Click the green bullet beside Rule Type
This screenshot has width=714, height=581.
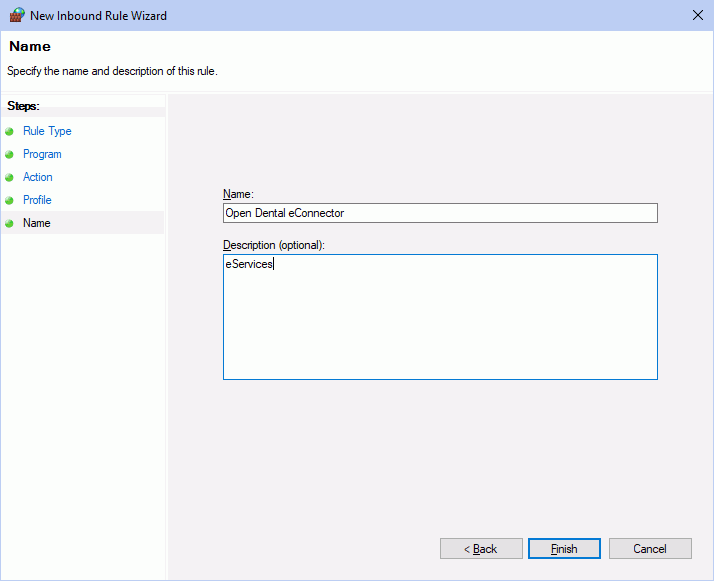pos(10,132)
